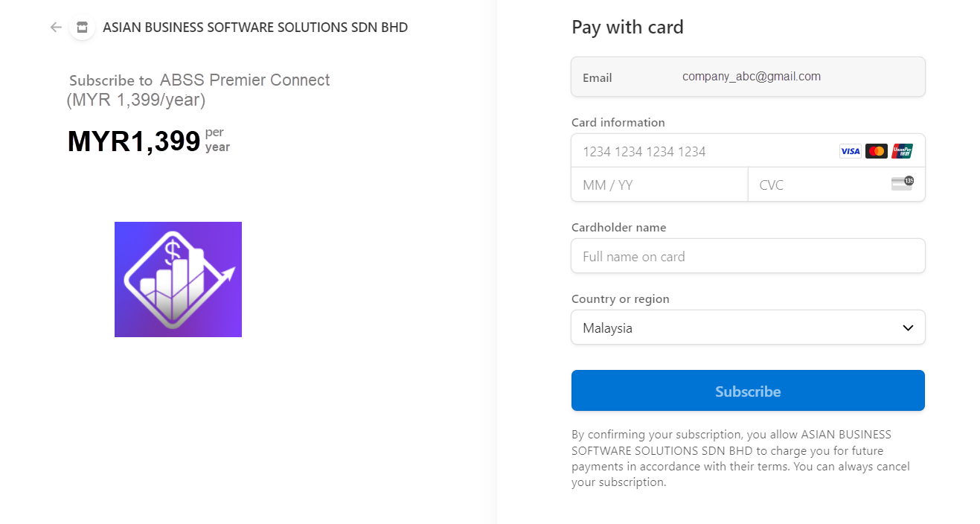
Task: Select the Cardholder name input
Action: (x=747, y=256)
